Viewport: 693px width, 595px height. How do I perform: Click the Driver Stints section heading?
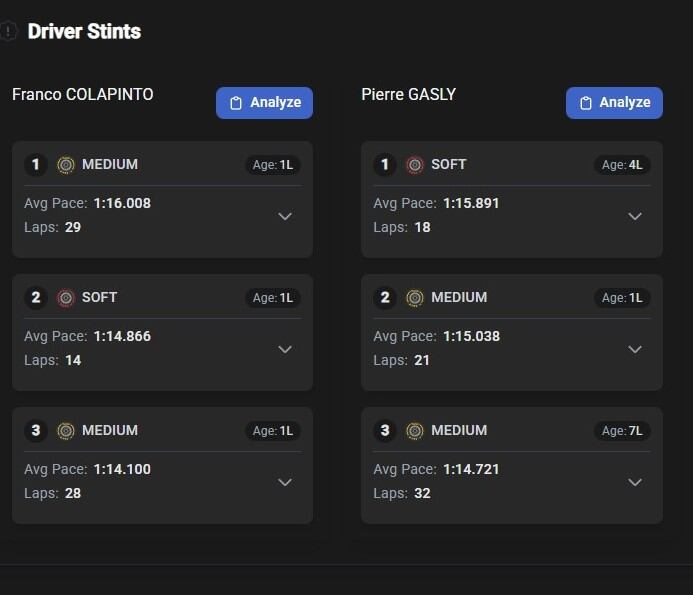[x=84, y=32]
